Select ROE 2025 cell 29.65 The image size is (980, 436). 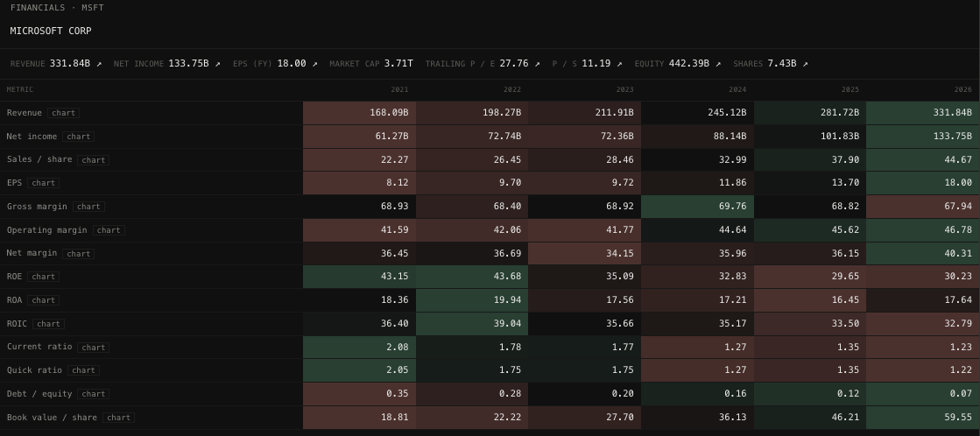point(810,277)
